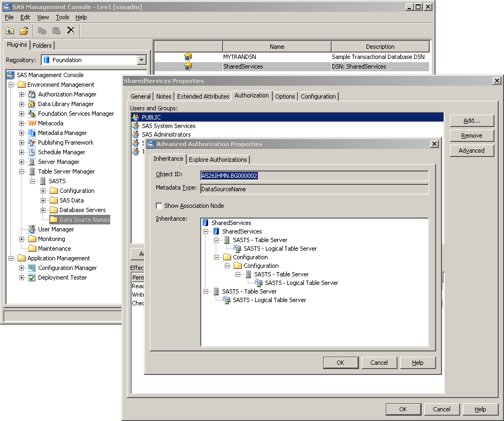This screenshot has width=504, height=421.
Task: Select the Data Library Manager icon
Action: [32, 104]
